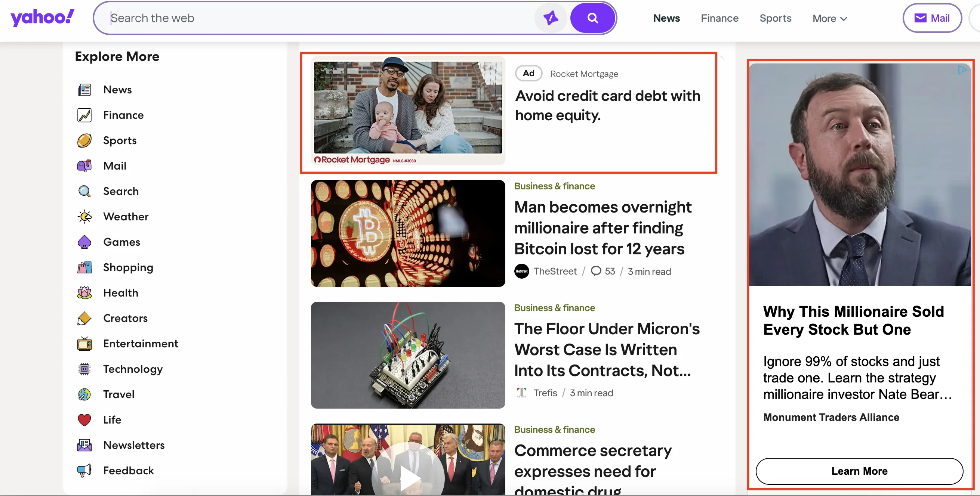Screen dimensions: 980x496
Task: Click the Rocket Mortgage advertiser name text
Action: click(584, 74)
